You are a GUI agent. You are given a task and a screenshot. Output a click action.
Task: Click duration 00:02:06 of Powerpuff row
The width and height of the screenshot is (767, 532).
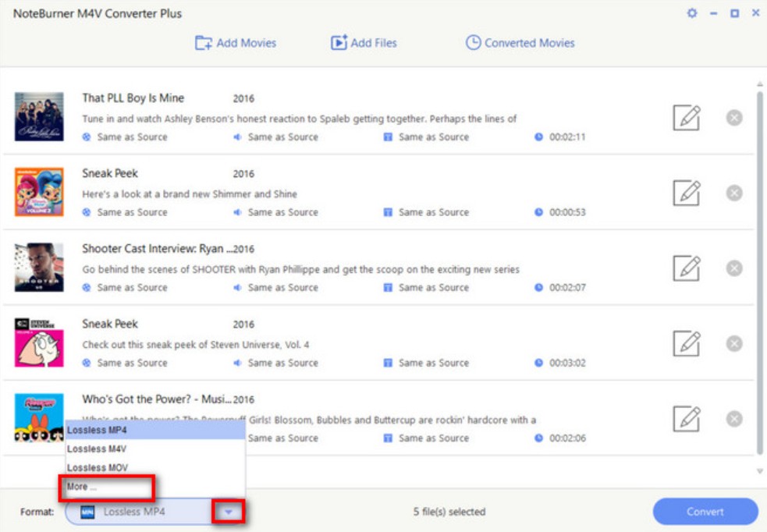pyautogui.click(x=567, y=438)
